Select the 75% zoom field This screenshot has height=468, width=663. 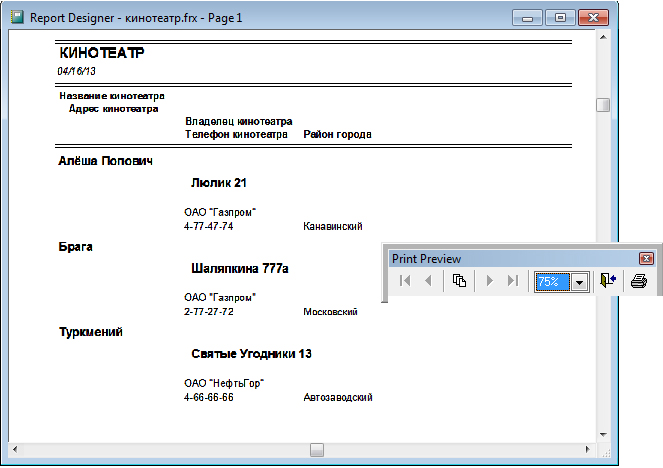[553, 282]
